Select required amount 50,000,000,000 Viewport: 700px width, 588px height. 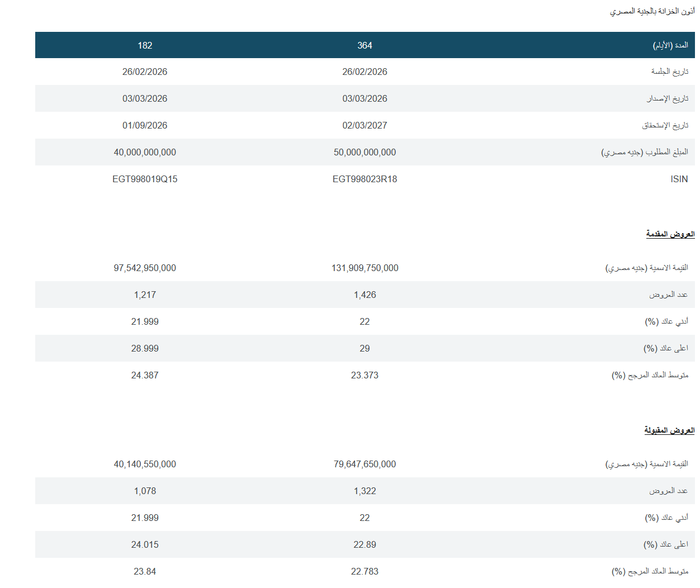(x=365, y=152)
